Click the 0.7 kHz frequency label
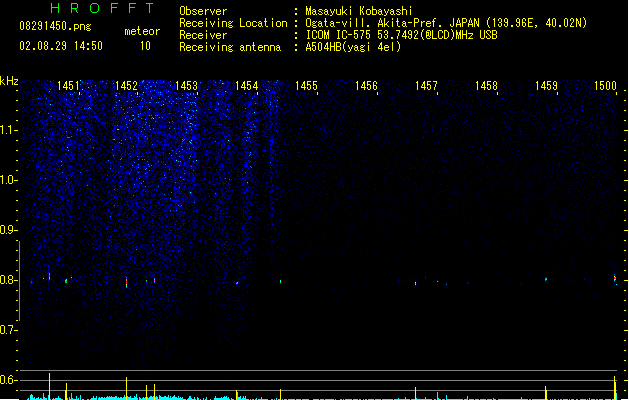Screen dimensions: 629x400 point(8,330)
